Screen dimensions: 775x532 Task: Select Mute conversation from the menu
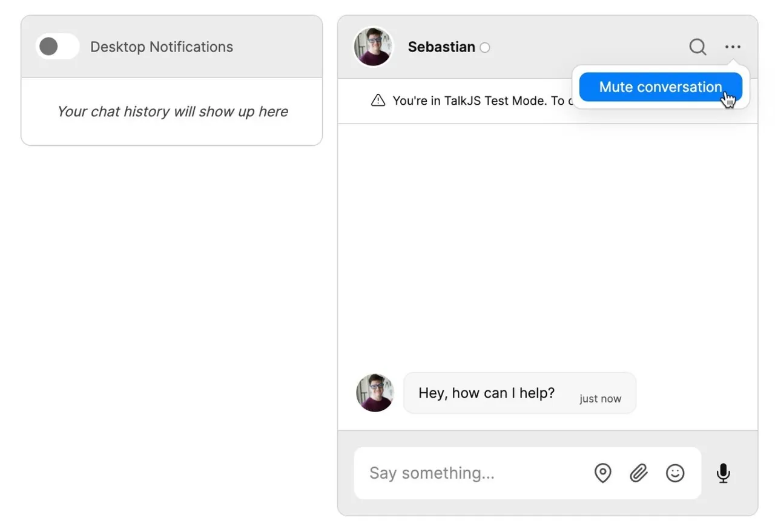coord(659,87)
